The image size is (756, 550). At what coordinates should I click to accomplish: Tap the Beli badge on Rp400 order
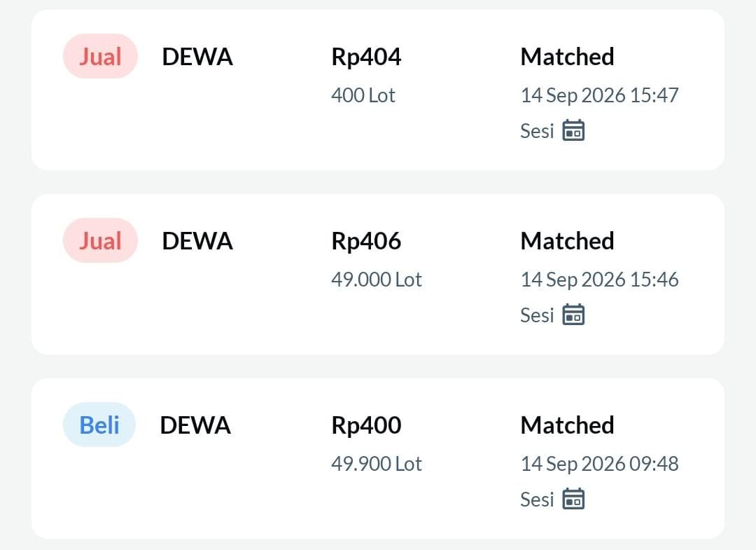(x=99, y=425)
